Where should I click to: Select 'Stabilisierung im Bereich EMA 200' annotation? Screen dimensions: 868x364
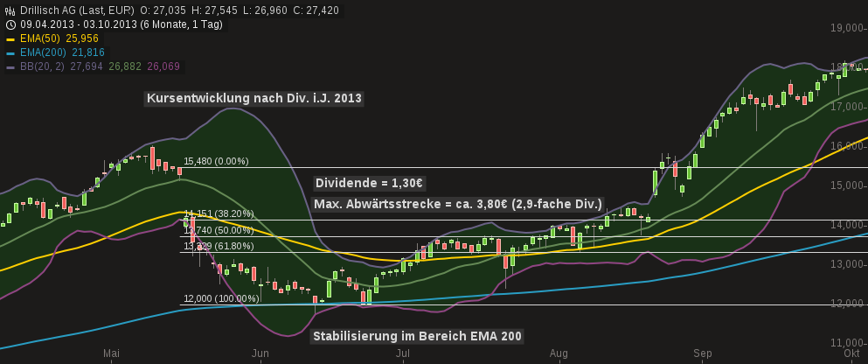(418, 336)
